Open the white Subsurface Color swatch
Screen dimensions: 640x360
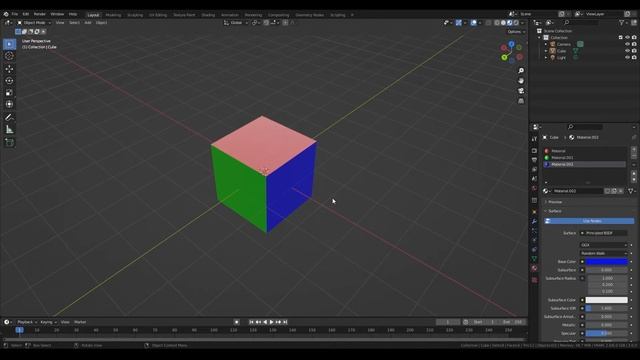[x=607, y=300]
